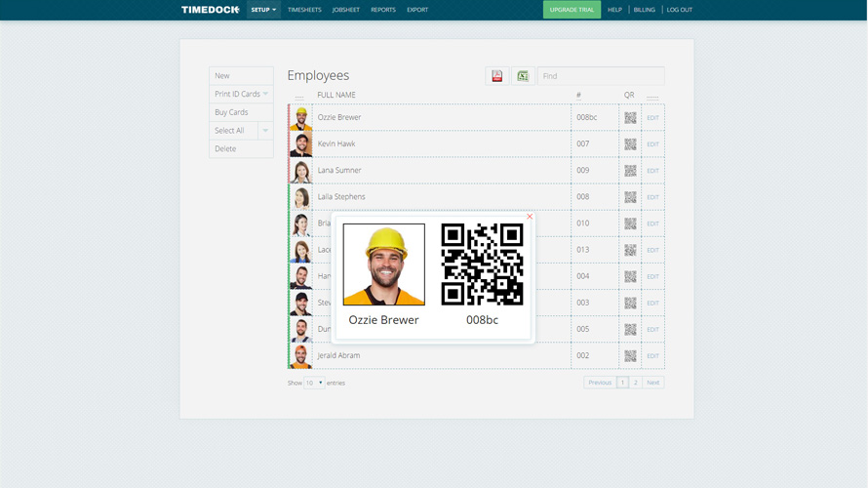Image resolution: width=868 pixels, height=488 pixels.
Task: Select the Kevin Hawk name cell
Action: 442,144
